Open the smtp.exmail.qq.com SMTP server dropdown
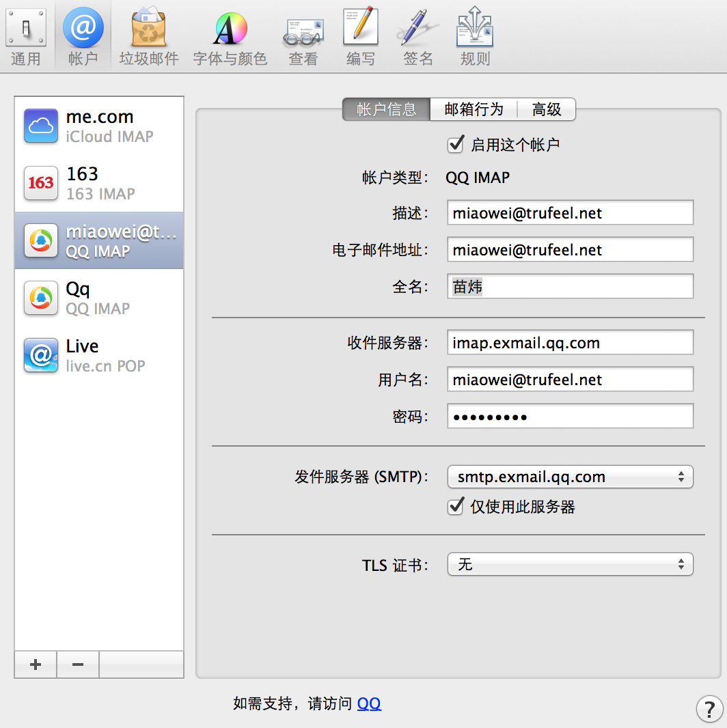Viewport: 727px width, 728px height. [570, 477]
